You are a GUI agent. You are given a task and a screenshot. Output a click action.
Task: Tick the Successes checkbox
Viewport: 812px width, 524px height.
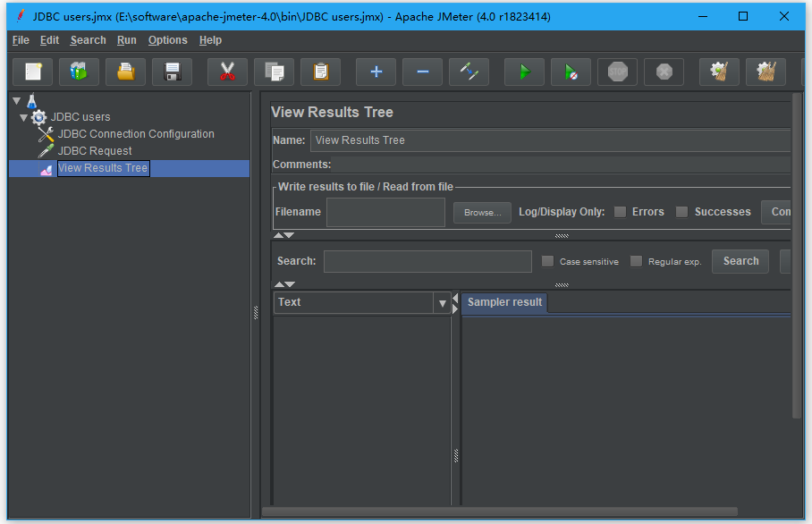pyautogui.click(x=682, y=212)
